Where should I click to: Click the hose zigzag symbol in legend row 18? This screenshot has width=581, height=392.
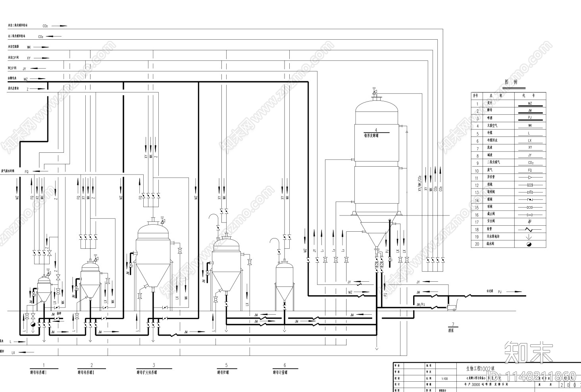pyautogui.click(x=530, y=229)
